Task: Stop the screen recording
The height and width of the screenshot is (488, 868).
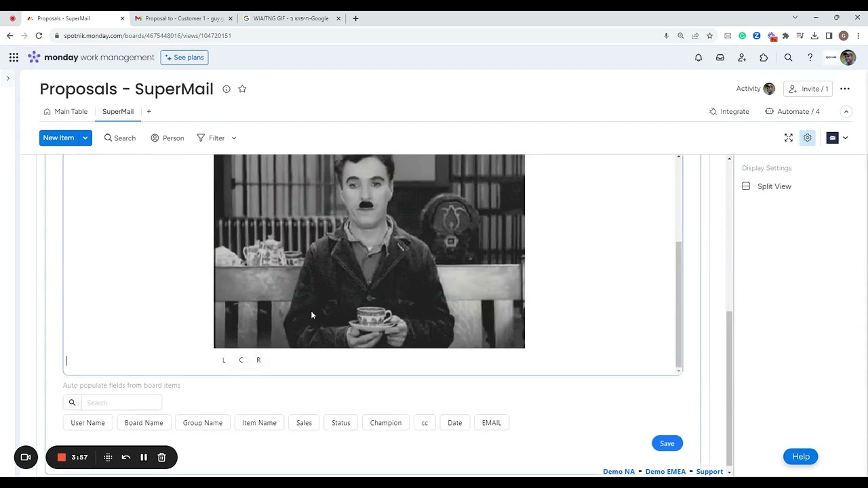Action: (x=61, y=457)
